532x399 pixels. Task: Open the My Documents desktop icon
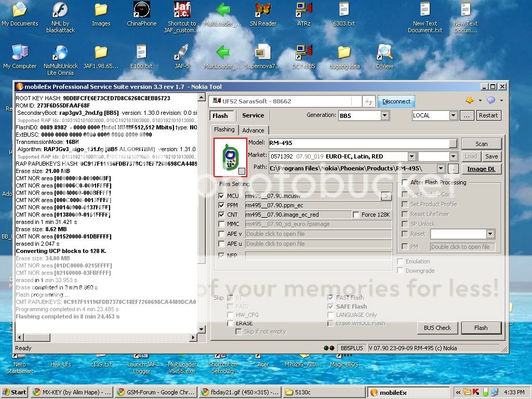[x=20, y=14]
